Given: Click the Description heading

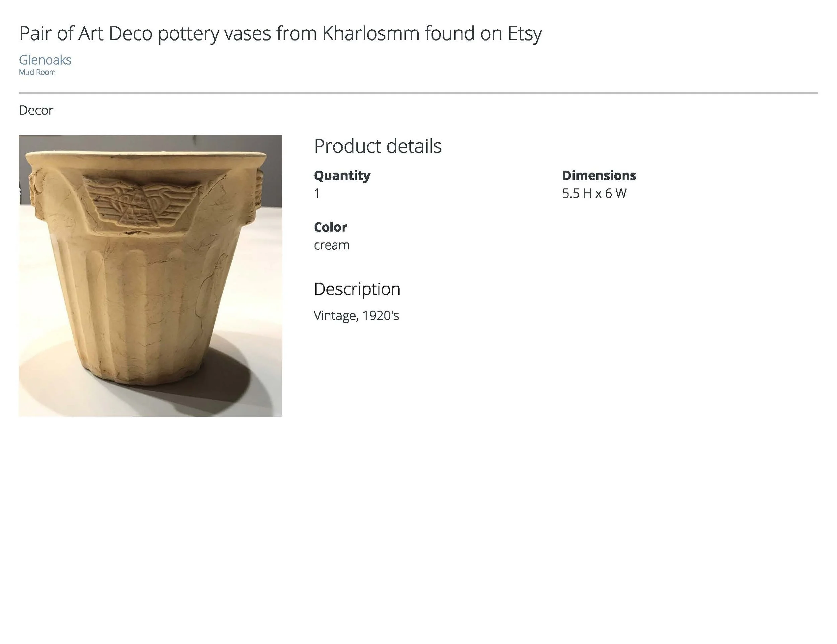Looking at the screenshot, I should (x=357, y=289).
